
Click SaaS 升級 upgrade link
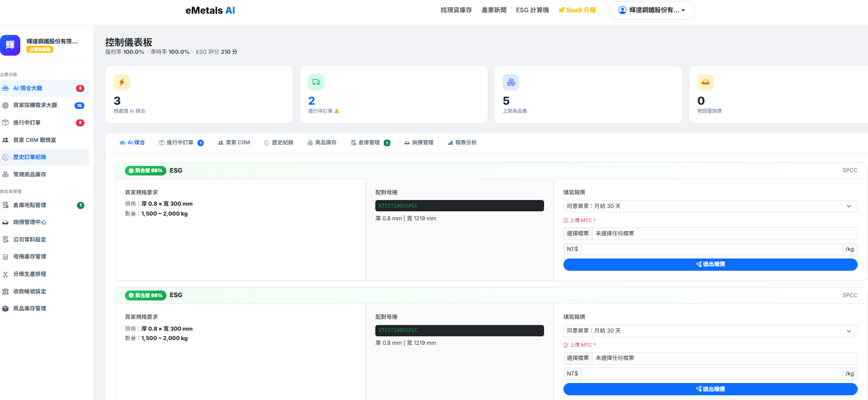(x=577, y=10)
